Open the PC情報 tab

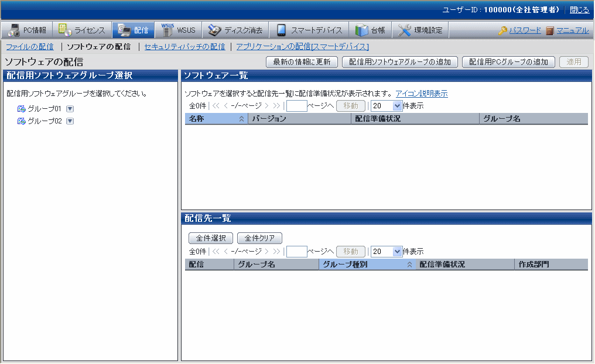click(27, 30)
